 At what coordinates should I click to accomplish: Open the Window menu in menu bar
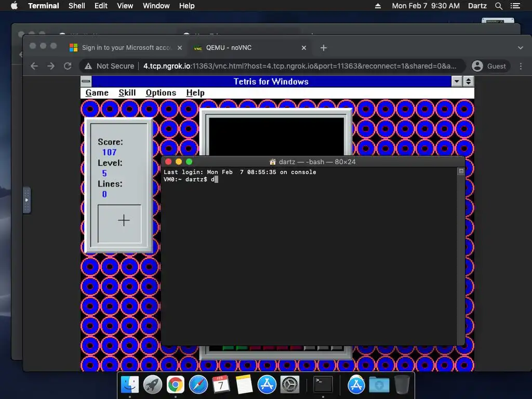(156, 6)
